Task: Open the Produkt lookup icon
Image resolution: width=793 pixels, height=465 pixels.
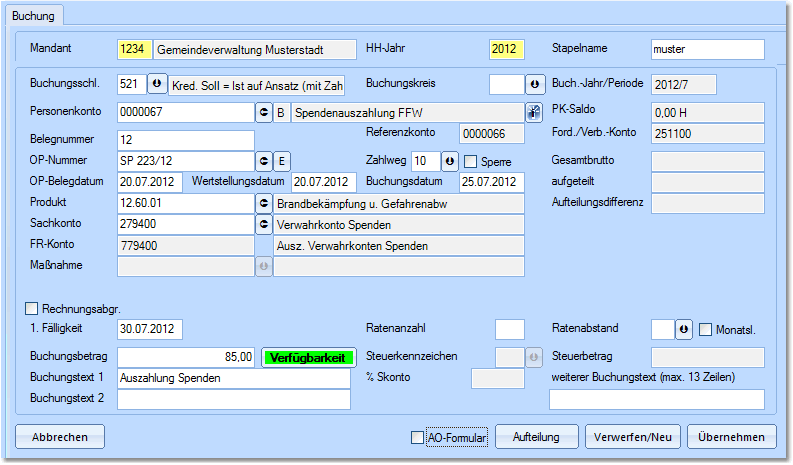Action: (265, 203)
